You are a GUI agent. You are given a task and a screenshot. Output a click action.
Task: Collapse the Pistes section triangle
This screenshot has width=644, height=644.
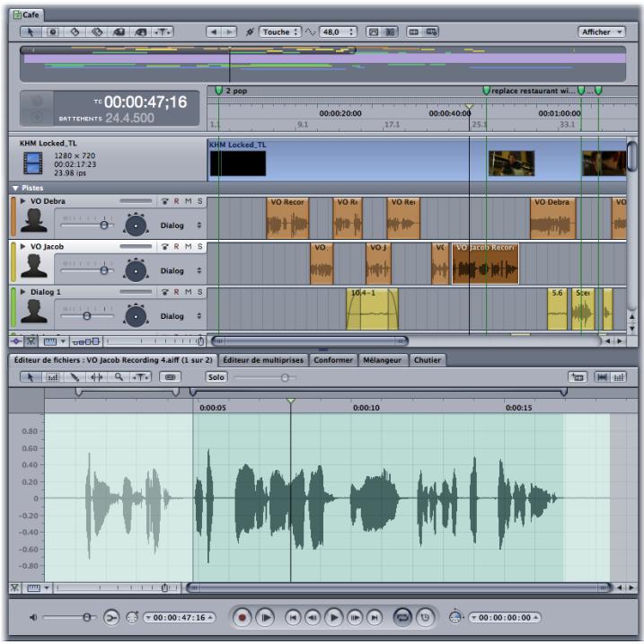tap(15, 188)
